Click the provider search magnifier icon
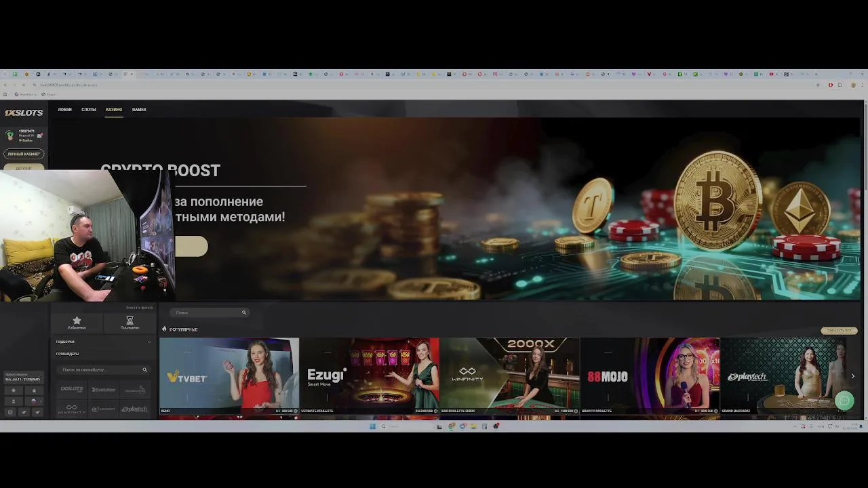 (144, 369)
